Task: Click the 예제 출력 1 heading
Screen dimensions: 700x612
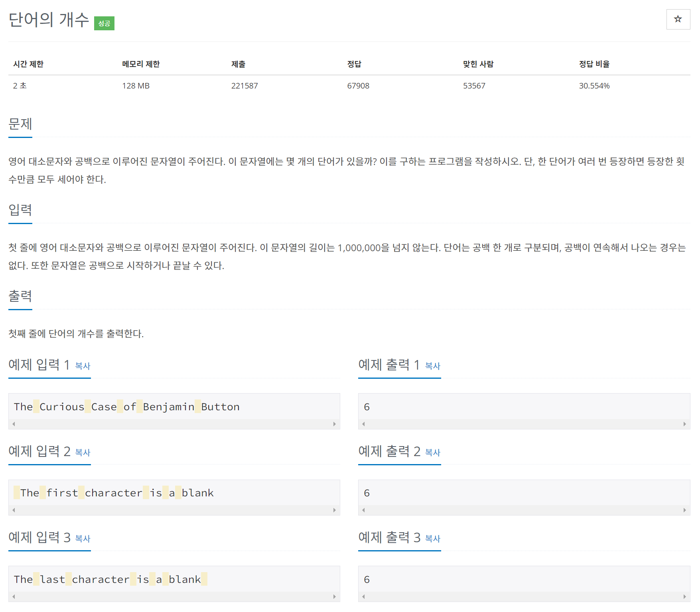Action: pyautogui.click(x=389, y=365)
